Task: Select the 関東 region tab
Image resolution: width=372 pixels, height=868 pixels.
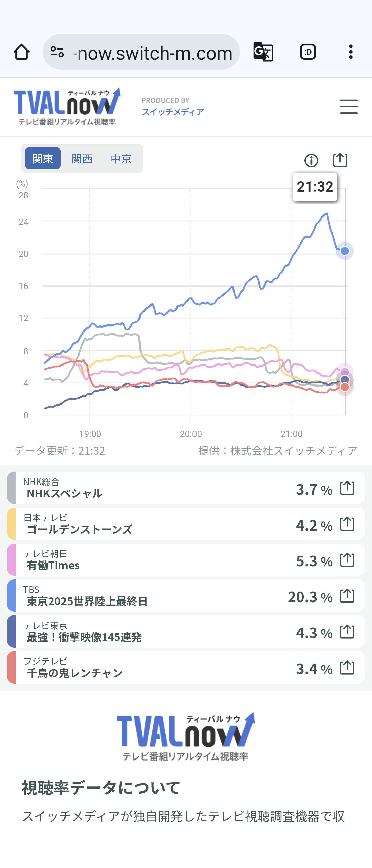Action: point(43,158)
